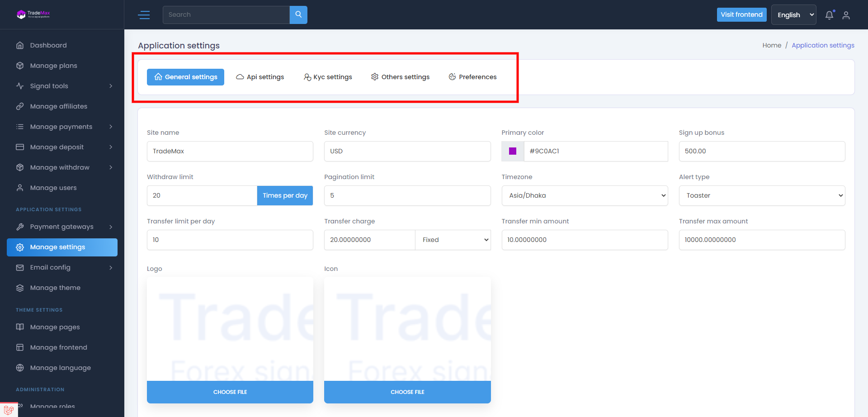Click the Dashboard home icon in sidebar
868x417 pixels.
pyautogui.click(x=20, y=45)
